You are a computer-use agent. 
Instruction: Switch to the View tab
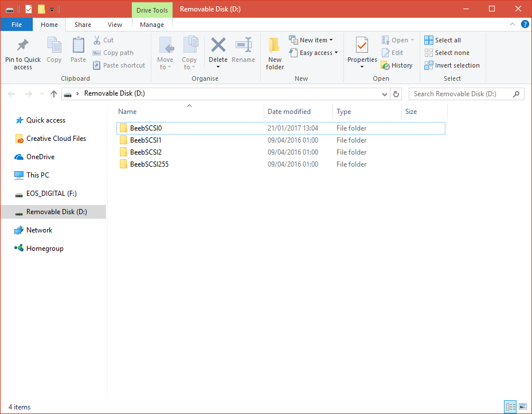pos(115,25)
